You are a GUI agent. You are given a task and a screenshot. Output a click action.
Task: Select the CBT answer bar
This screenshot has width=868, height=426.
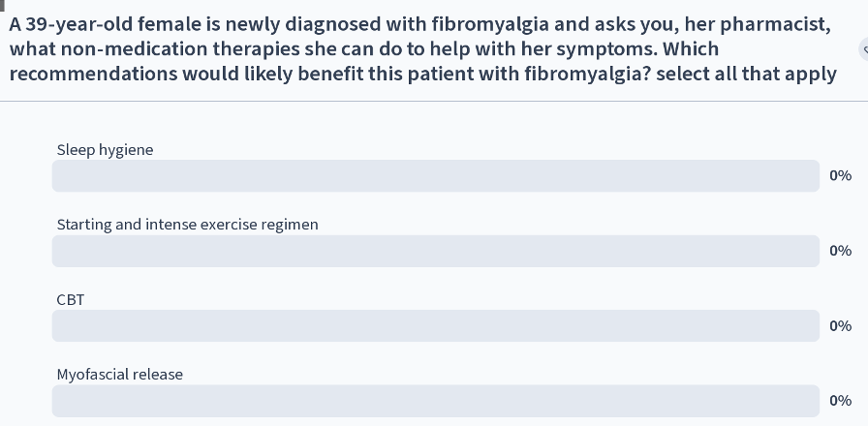pyautogui.click(x=436, y=326)
